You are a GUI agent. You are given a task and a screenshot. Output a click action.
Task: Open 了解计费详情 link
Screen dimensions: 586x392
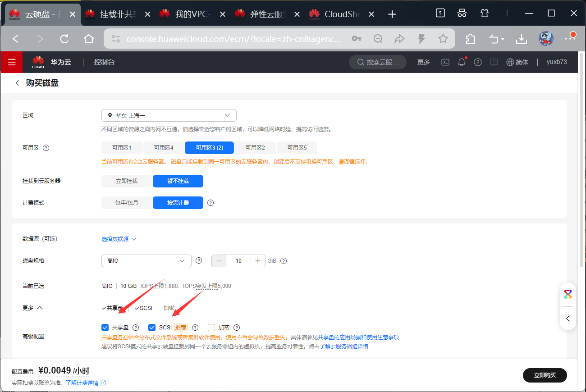tap(86, 383)
